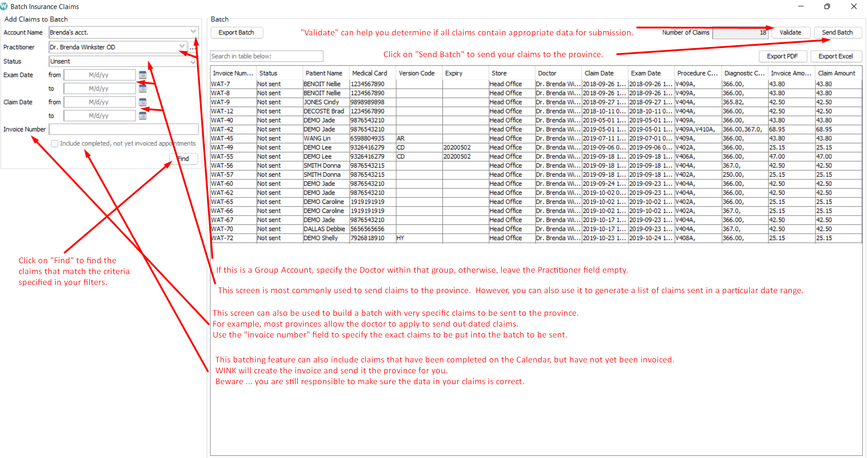This screenshot has width=868, height=458.
Task: Click Send Batch to submit claims
Action: coord(837,32)
